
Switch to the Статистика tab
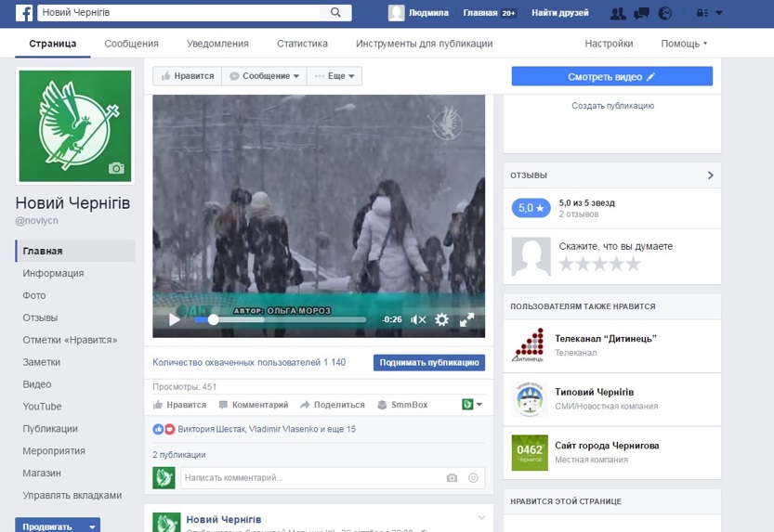pyautogui.click(x=302, y=44)
